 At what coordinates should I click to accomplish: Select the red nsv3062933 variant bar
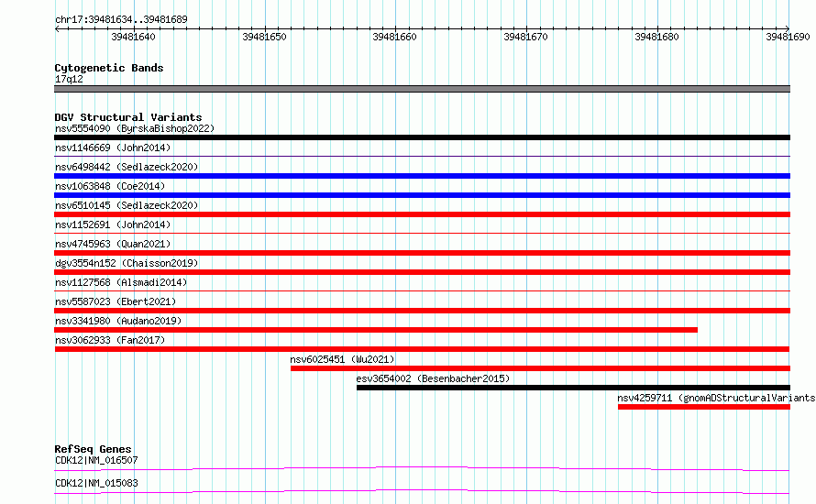click(422, 349)
